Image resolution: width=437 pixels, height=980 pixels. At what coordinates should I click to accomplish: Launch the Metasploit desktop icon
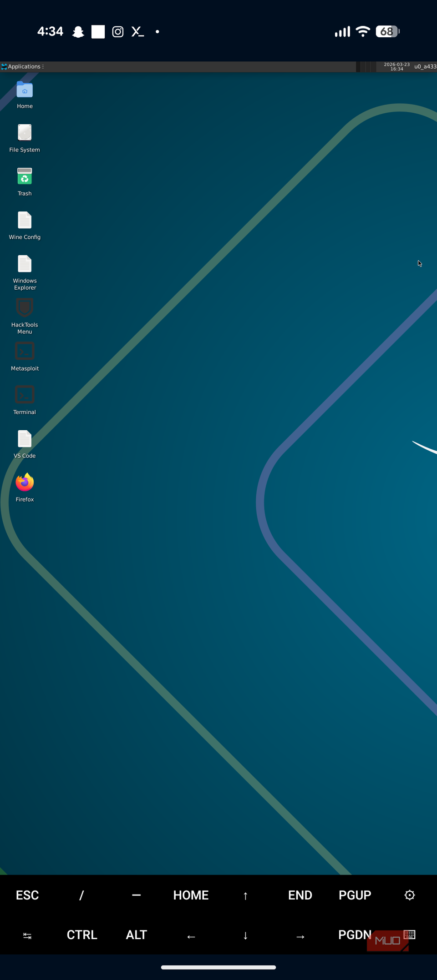tap(25, 352)
